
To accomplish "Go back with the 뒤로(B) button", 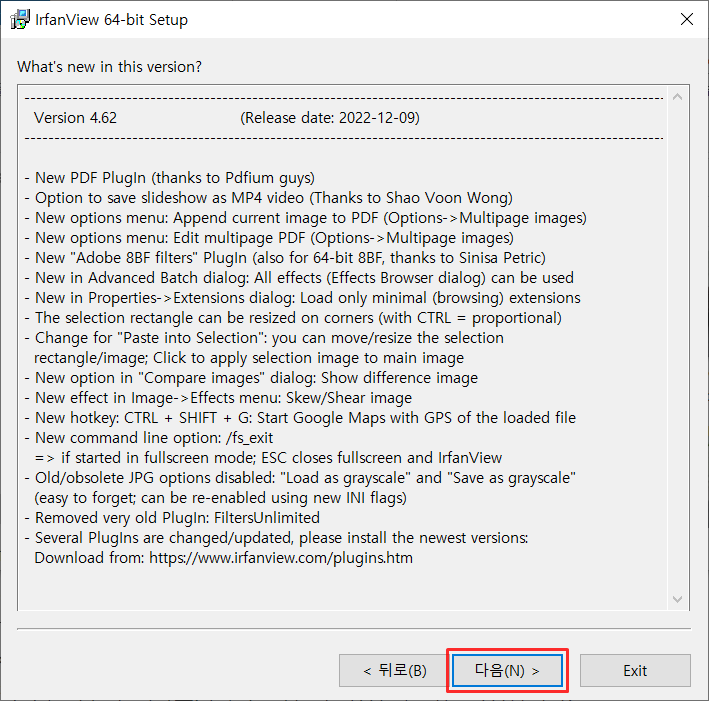I will tap(394, 670).
